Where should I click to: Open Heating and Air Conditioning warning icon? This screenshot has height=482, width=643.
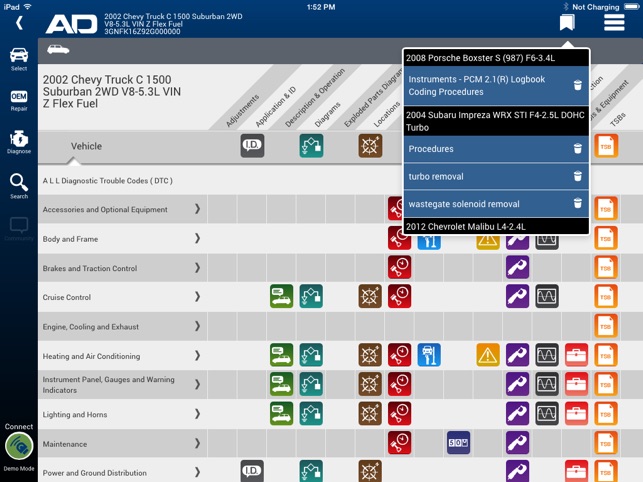[488, 355]
